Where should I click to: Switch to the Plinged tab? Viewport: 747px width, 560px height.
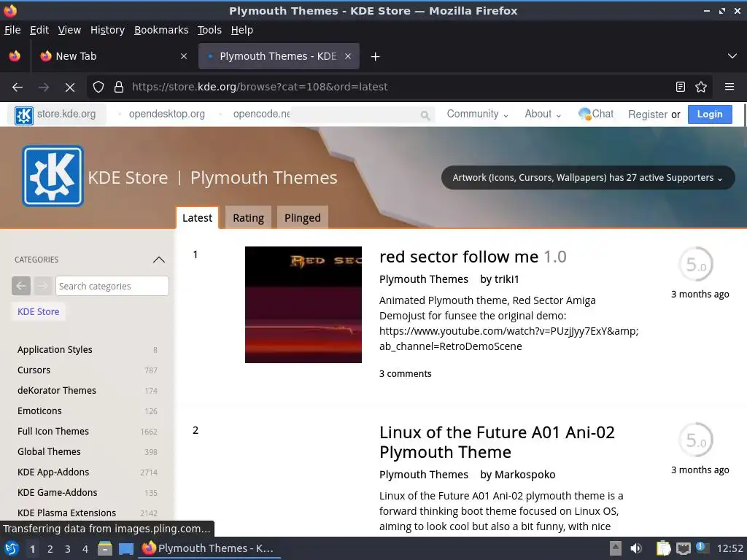click(303, 217)
